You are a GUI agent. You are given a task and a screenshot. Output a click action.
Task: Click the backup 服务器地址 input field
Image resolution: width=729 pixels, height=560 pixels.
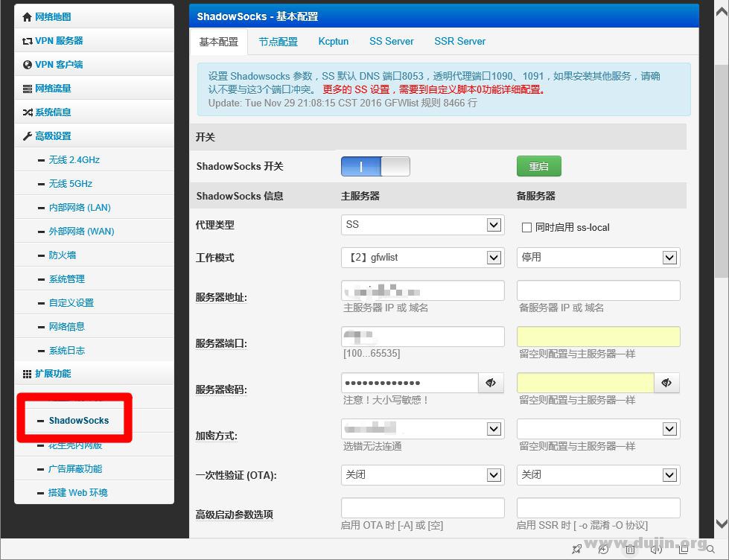[x=599, y=290]
